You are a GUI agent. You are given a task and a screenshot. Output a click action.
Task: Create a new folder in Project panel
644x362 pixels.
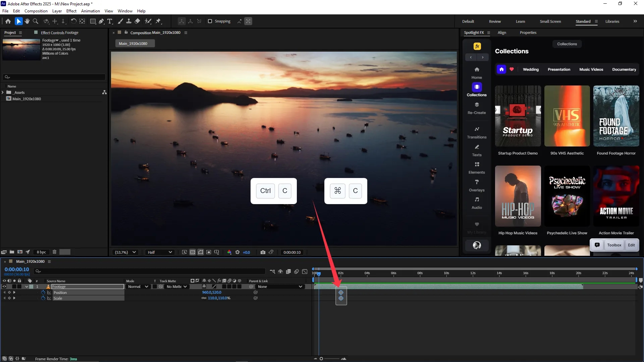coord(12,252)
